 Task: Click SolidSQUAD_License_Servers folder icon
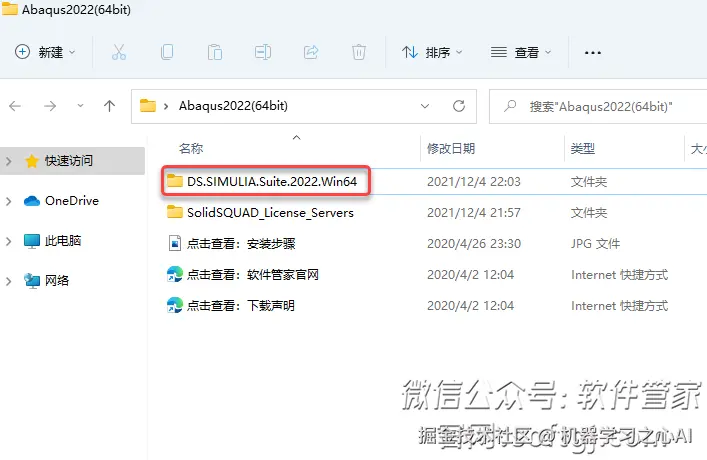coord(175,212)
